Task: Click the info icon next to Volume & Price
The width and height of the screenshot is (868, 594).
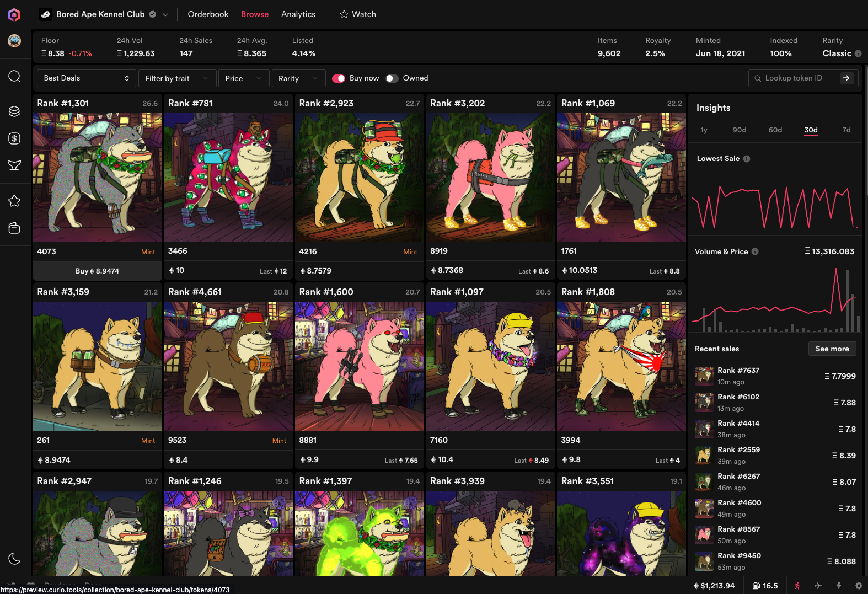Action: [x=755, y=251]
